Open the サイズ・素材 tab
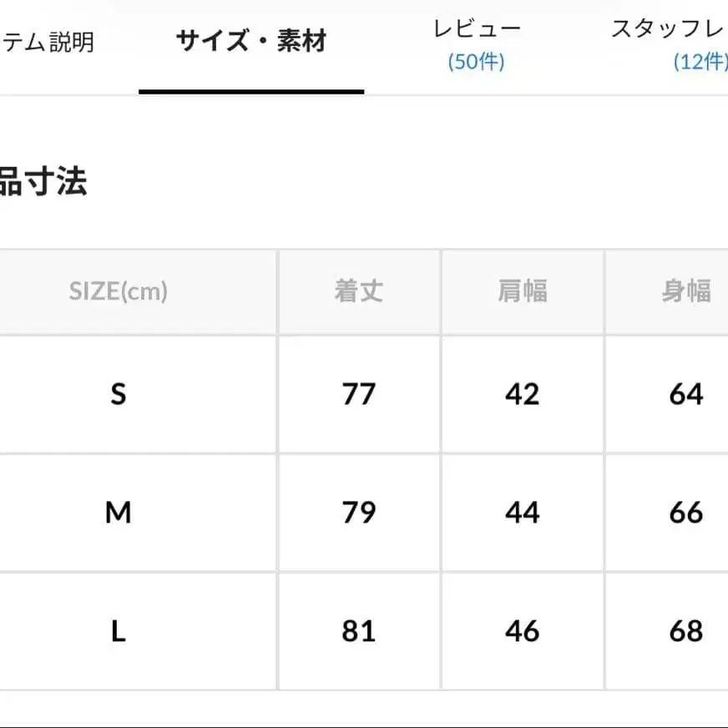 [x=250, y=42]
